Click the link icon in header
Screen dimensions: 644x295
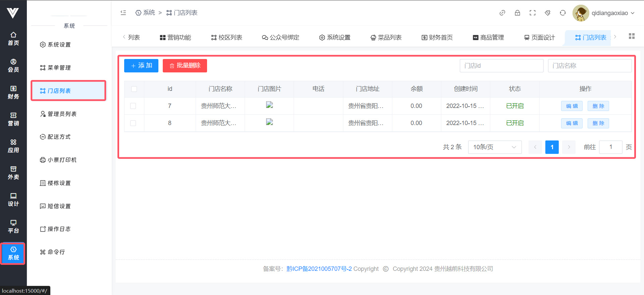[x=502, y=13]
